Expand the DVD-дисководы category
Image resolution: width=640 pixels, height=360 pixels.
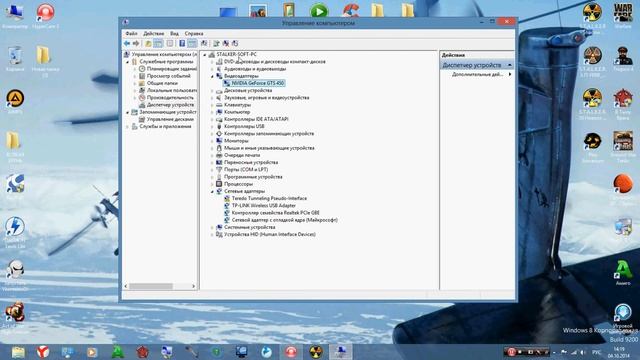pos(212,62)
